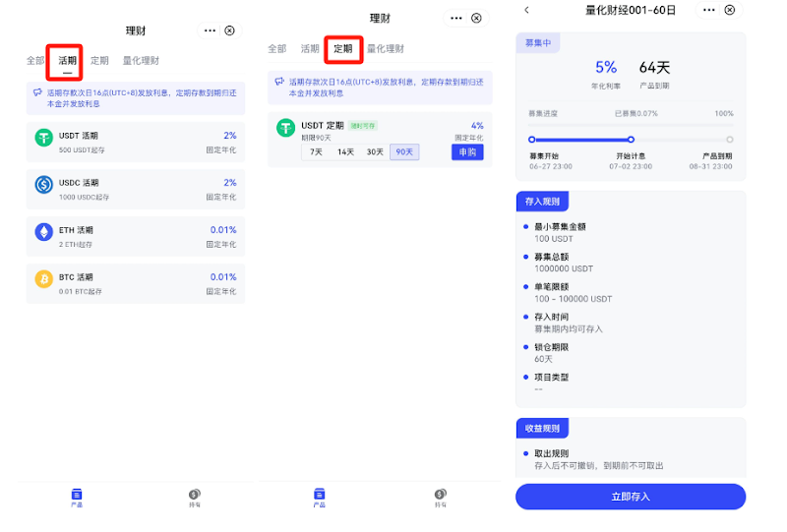Open the USDC 活期 2% product row
Screen dimensions: 787x532
pos(136,189)
